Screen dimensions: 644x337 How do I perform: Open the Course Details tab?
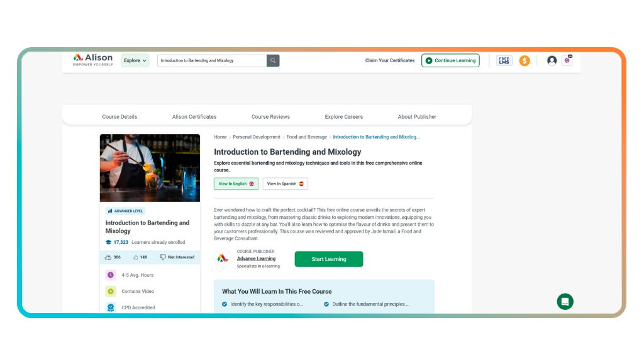[x=119, y=116]
